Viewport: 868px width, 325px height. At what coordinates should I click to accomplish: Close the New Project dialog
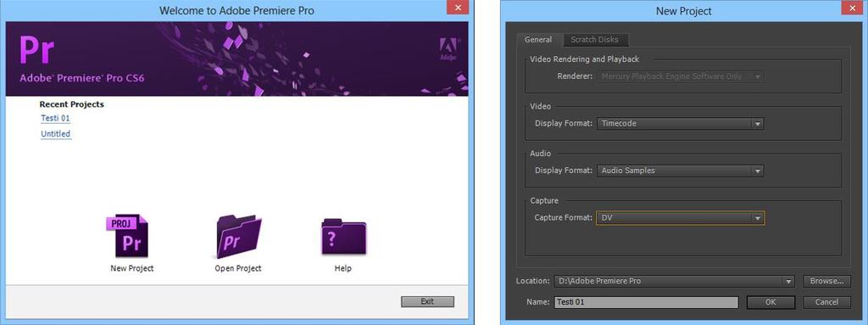(852, 8)
